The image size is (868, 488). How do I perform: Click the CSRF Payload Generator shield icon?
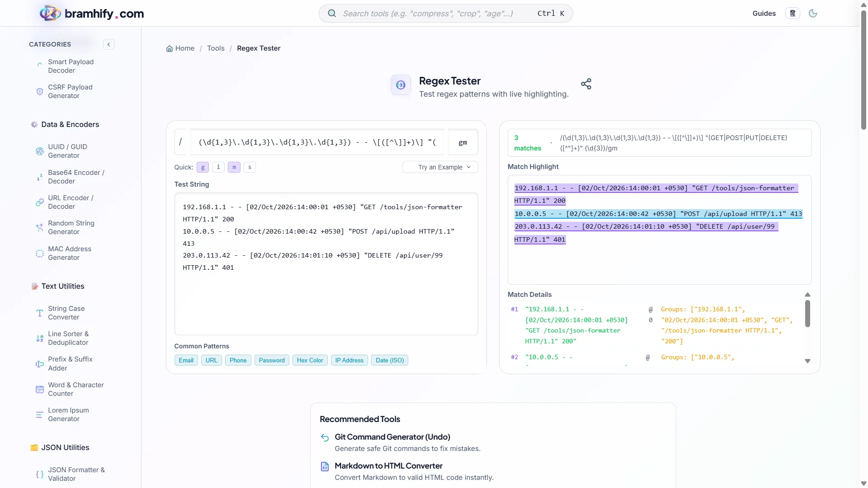click(x=40, y=91)
